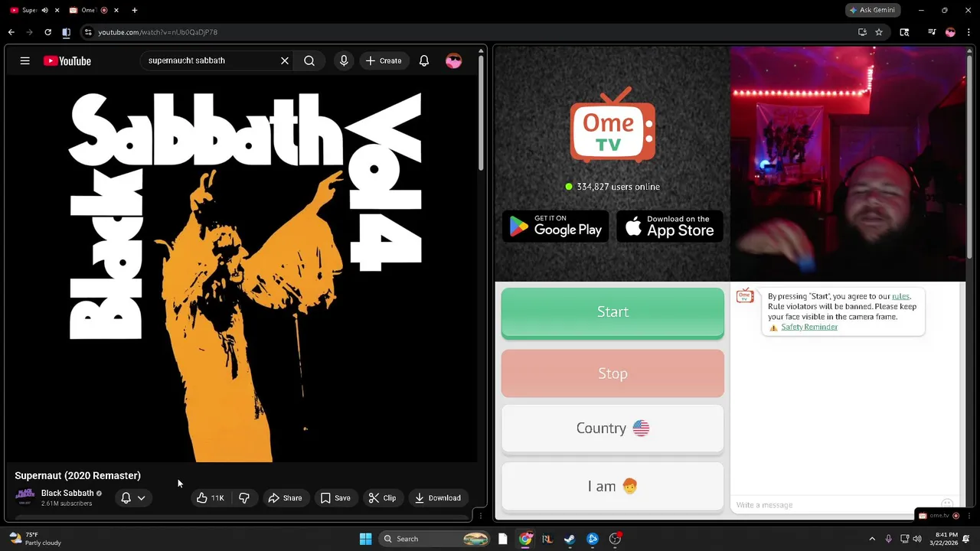Bookmark this page with the star
This screenshot has width=980, height=551.
879,32
